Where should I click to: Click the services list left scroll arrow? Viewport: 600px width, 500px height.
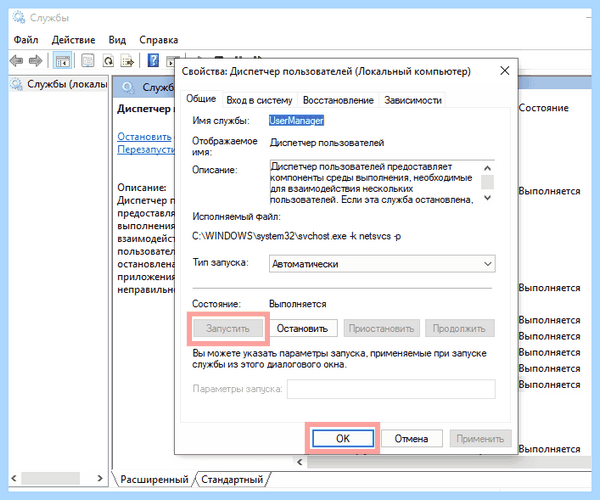(300, 462)
